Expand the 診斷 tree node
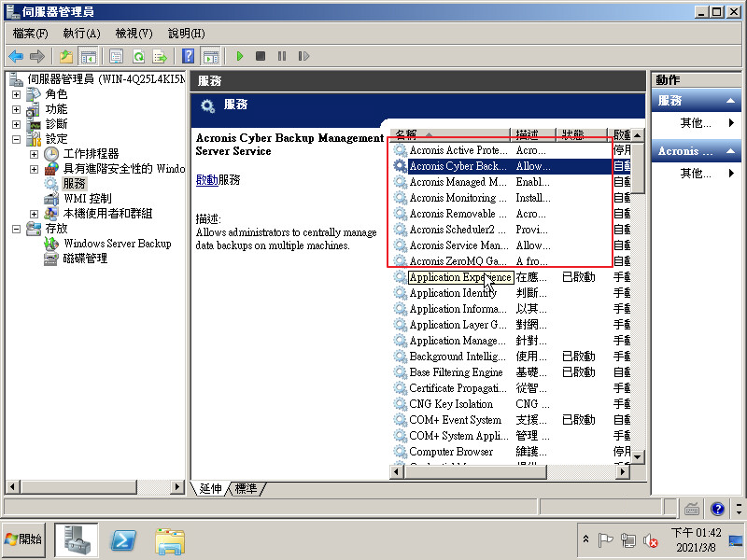 [x=16, y=124]
